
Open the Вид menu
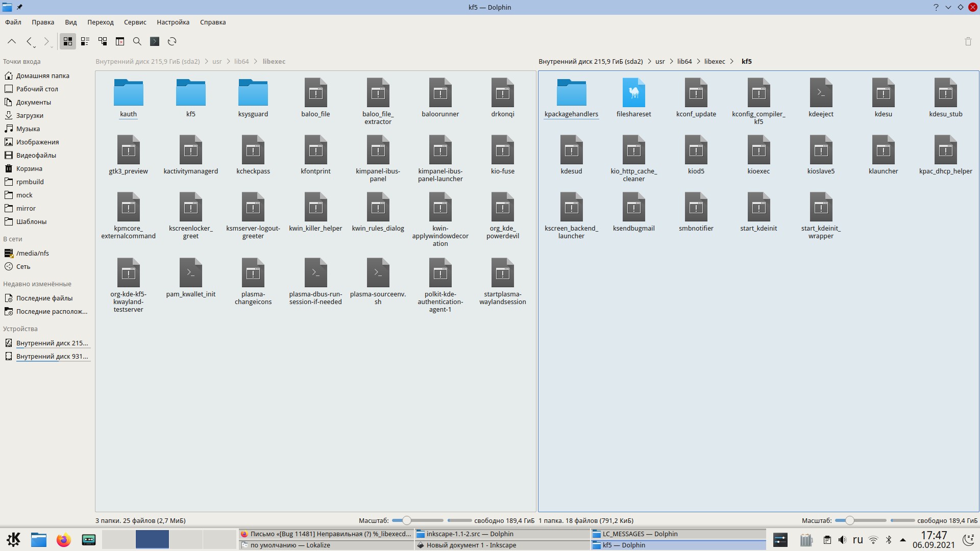pos(70,22)
